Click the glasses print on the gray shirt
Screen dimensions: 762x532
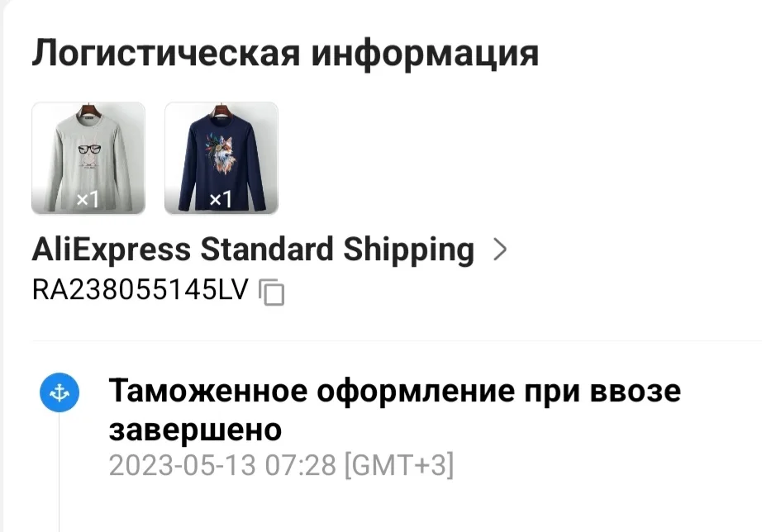89,150
